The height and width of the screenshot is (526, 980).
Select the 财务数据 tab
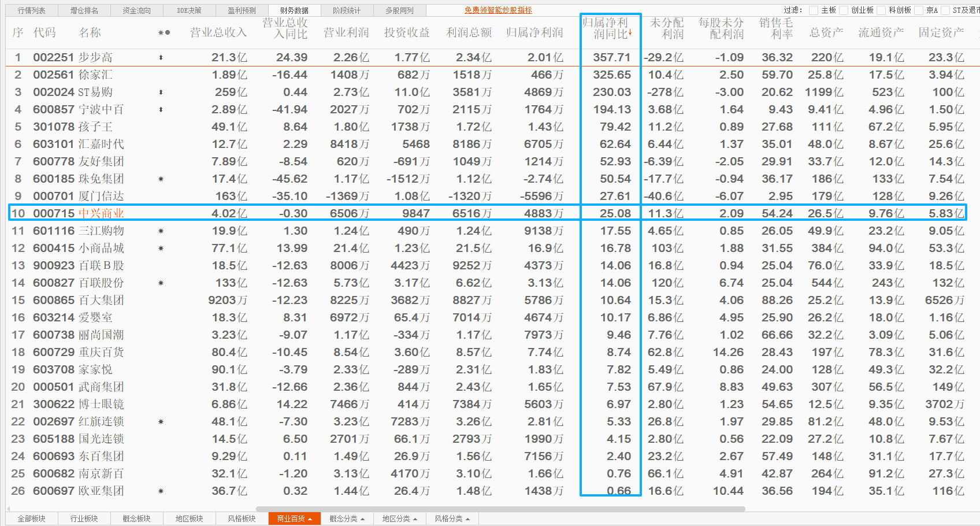294,10
